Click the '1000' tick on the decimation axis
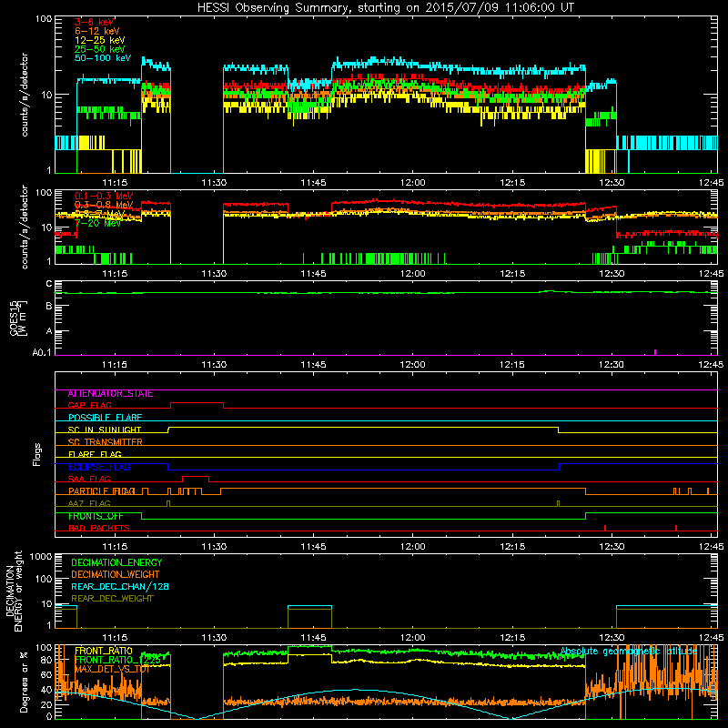728x728 pixels. pos(41,557)
